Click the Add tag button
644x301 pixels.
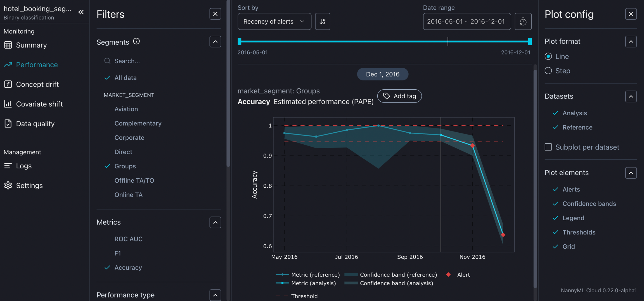(x=399, y=96)
